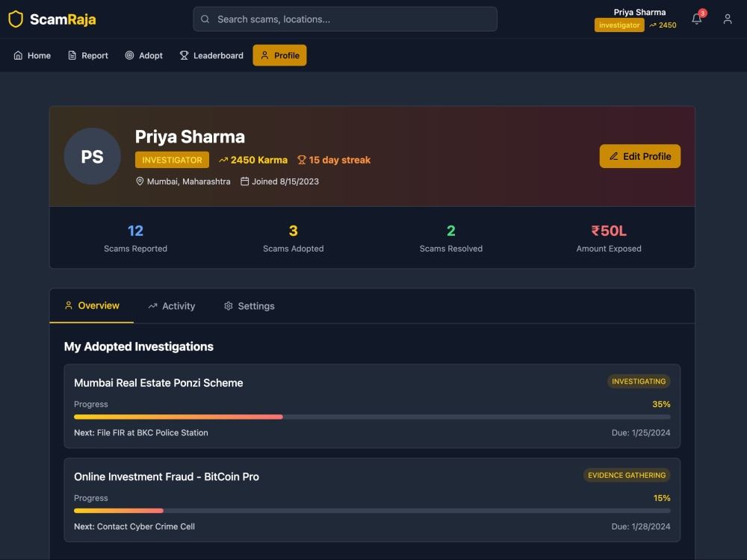Switch to the Overview tab
Screen dimensions: 747x560
91,305
